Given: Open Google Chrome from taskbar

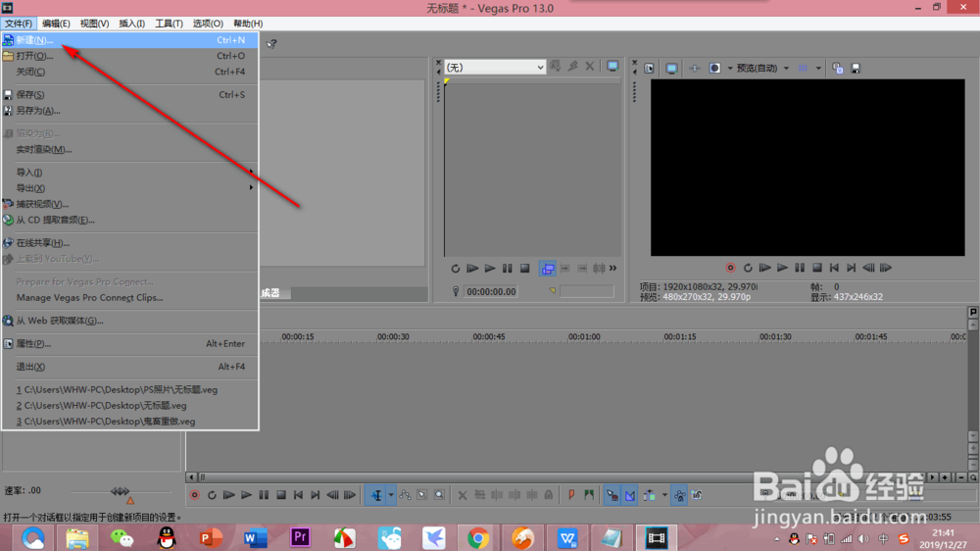Looking at the screenshot, I should coord(478,537).
